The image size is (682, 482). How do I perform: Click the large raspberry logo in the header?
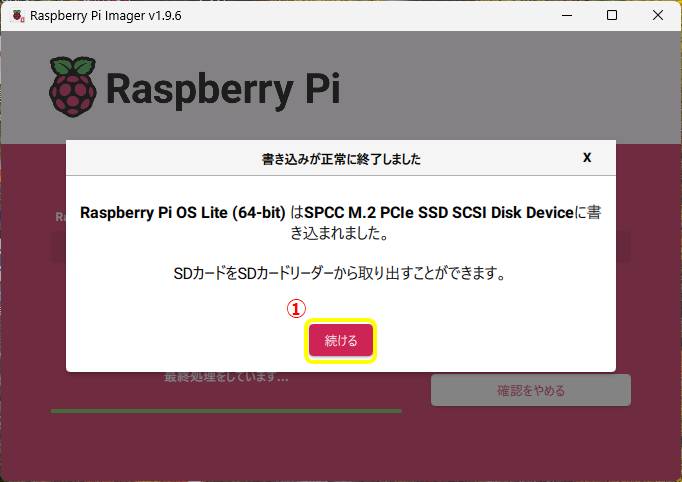click(x=73, y=87)
